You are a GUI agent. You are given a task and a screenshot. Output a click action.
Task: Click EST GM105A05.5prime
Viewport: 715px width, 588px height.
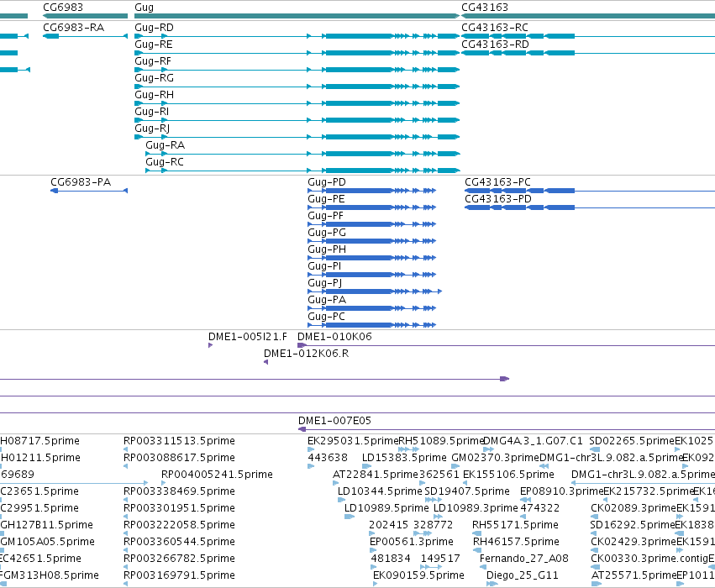(47, 542)
